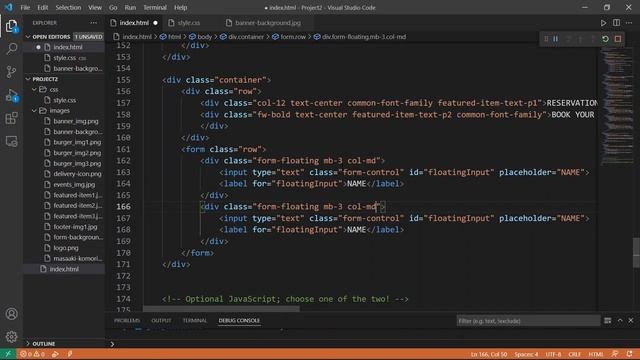Image resolution: width=640 pixels, height=360 pixels.
Task: Open the feedback icon in status bar
Action: click(x=615, y=354)
